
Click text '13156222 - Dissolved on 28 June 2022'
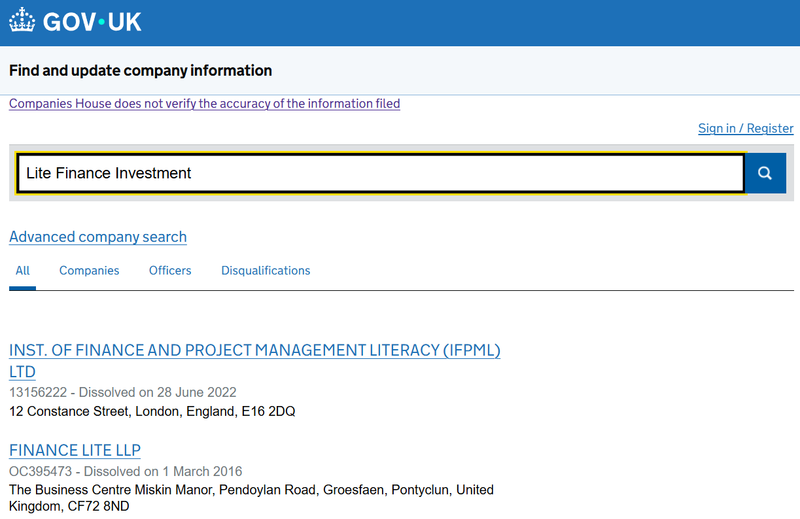(123, 392)
